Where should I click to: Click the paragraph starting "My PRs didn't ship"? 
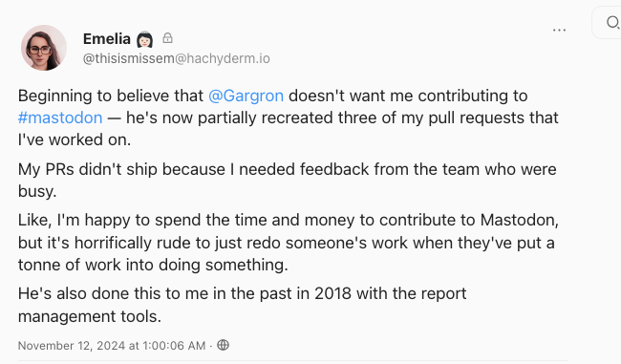coord(288,181)
